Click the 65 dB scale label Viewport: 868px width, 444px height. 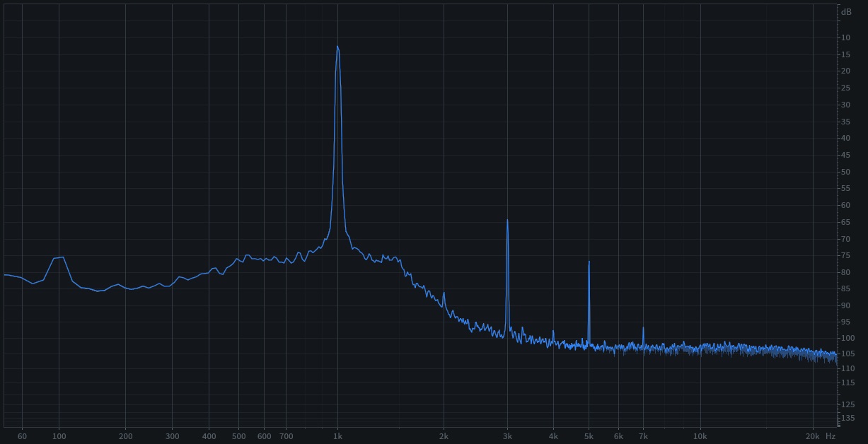pos(845,223)
